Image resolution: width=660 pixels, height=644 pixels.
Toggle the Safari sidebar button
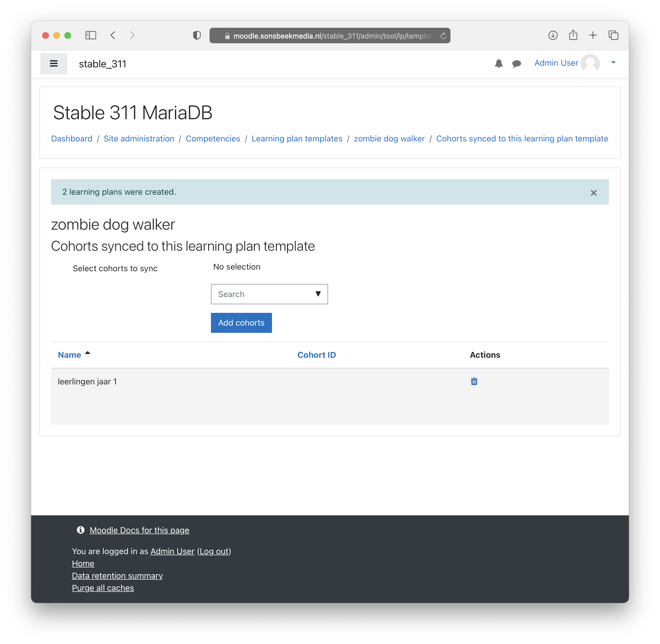(91, 35)
